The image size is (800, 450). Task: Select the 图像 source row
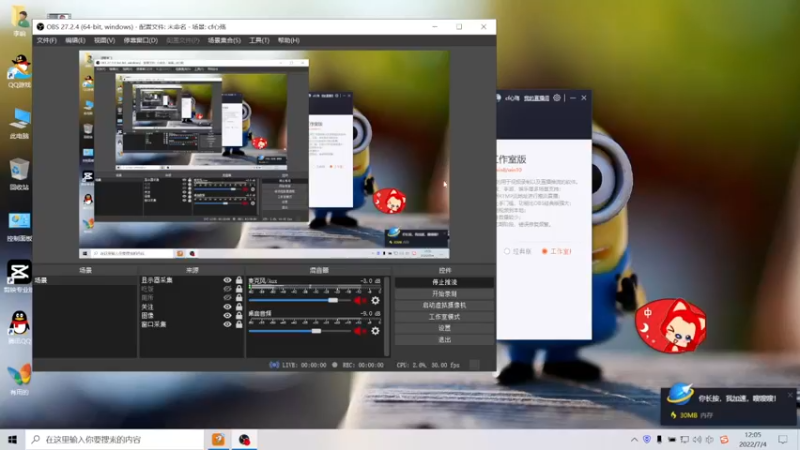pos(191,315)
